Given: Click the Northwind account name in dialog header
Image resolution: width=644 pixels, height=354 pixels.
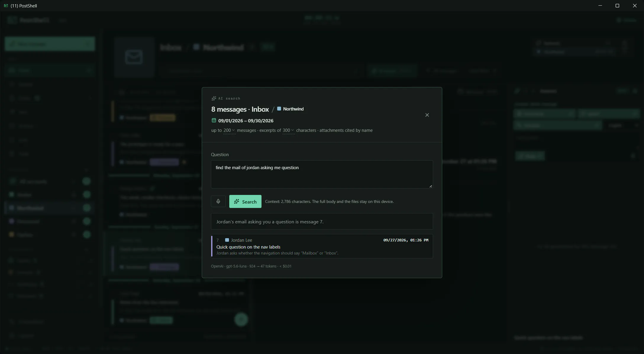Looking at the screenshot, I should [x=293, y=109].
